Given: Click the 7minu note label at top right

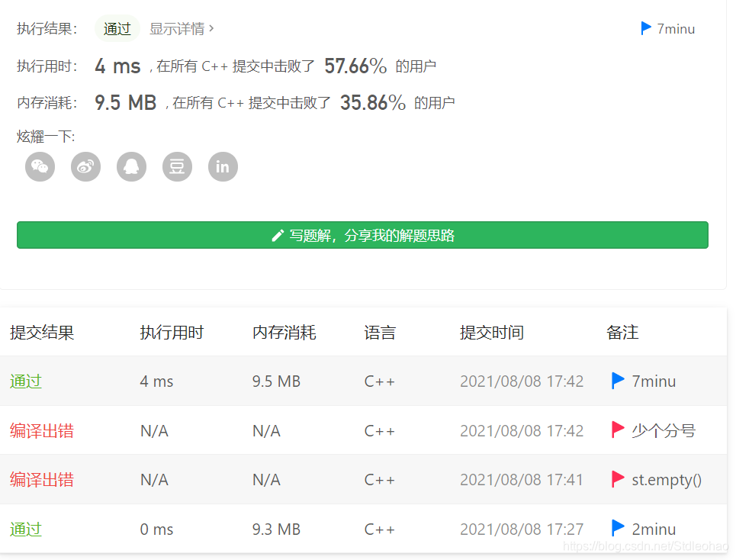Looking at the screenshot, I should [x=676, y=29].
